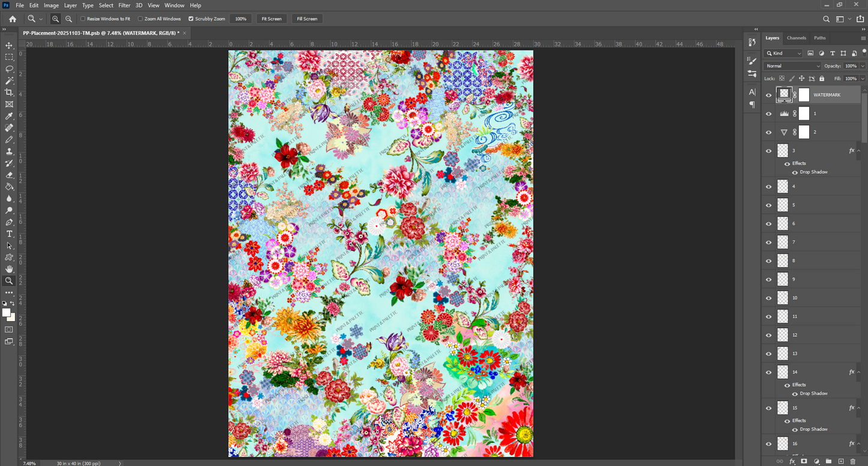Select the Custom Shape tool

(x=9, y=257)
